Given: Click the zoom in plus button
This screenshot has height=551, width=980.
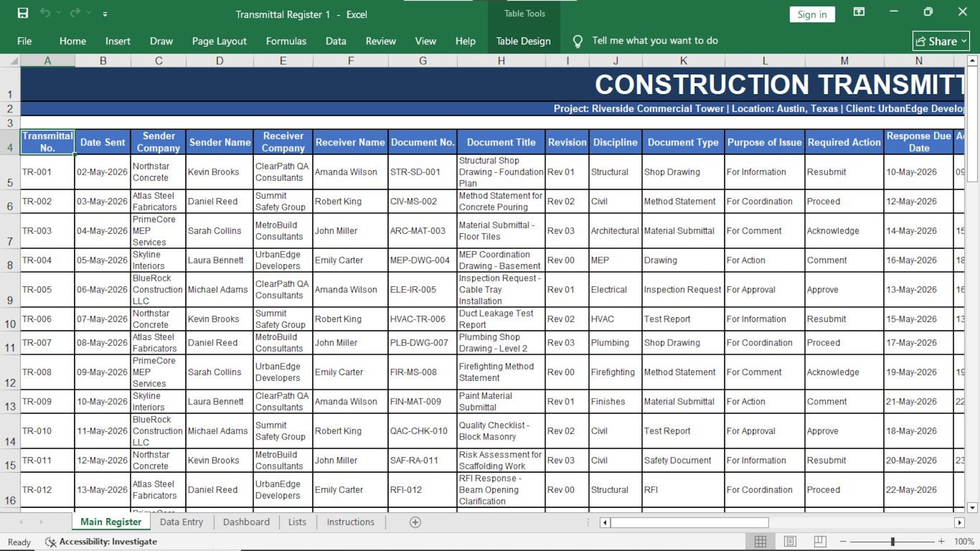Looking at the screenshot, I should (x=941, y=542).
